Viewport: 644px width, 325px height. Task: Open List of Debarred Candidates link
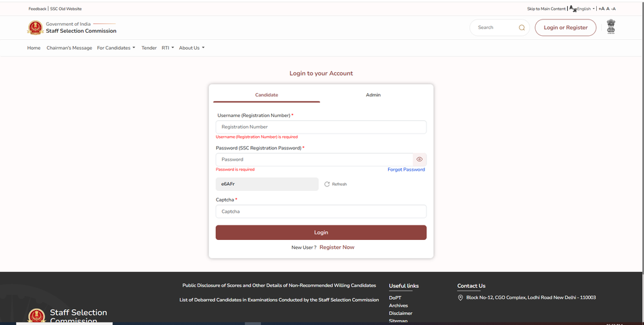tap(279, 300)
